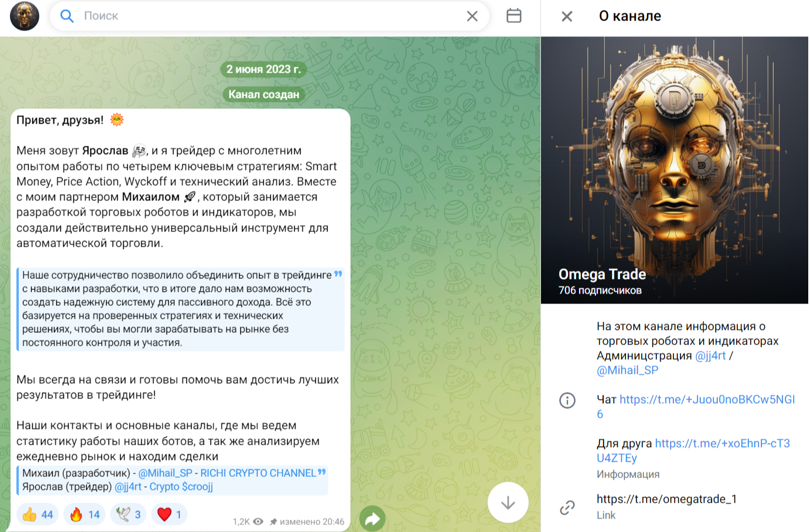810x532 pixels.
Task: Add fire reaction with 14
Action: click(x=84, y=514)
